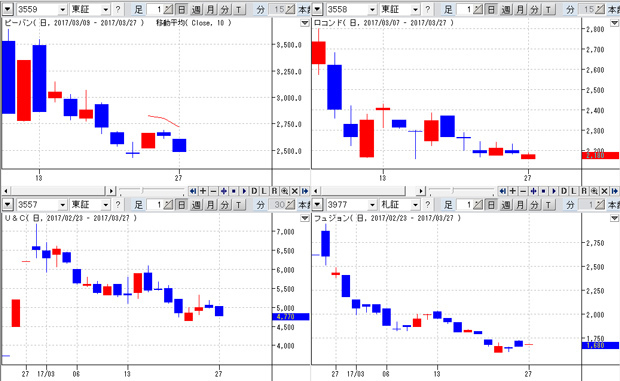
Task: Select 日 (daily) period in 3977 panel
Action: 491,204
